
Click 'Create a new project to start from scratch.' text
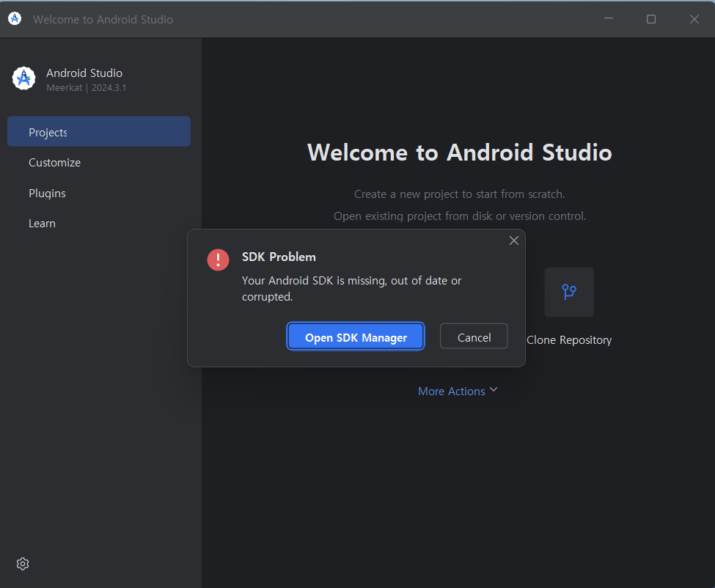(460, 194)
